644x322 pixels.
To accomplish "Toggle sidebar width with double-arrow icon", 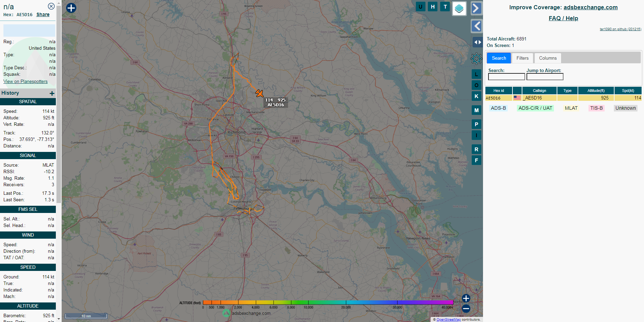I will coord(478,42).
